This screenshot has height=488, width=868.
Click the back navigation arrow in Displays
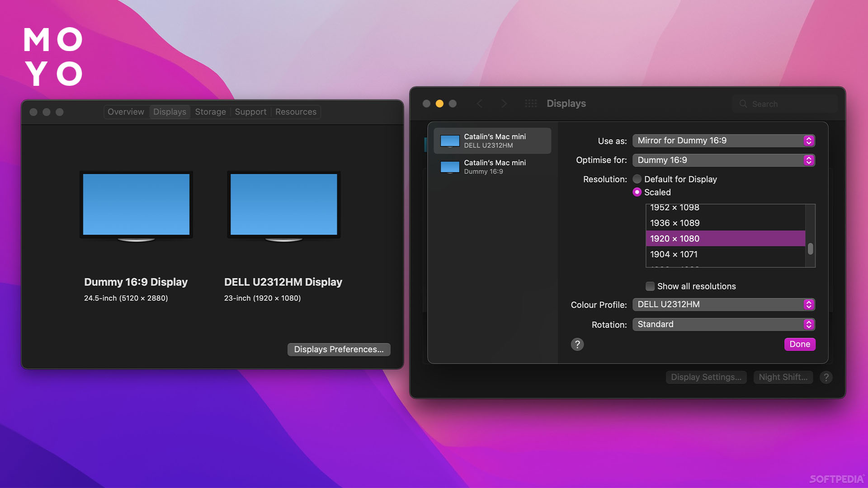click(481, 103)
